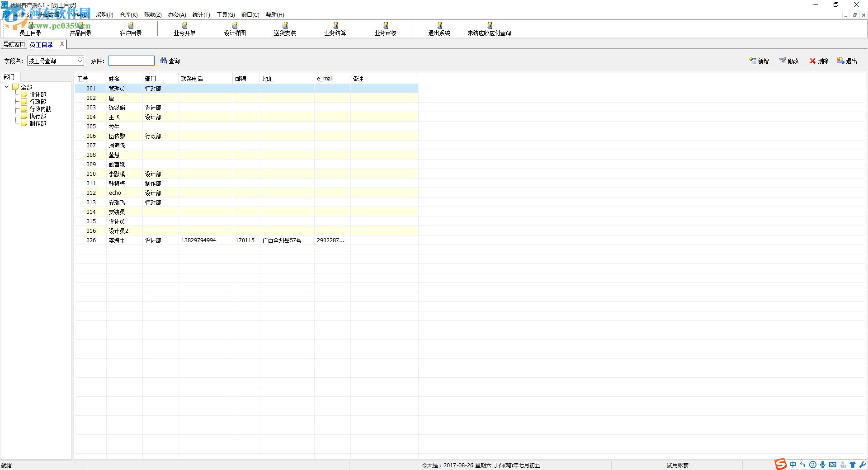Select employee row 003 陈锡娟

tap(246, 108)
